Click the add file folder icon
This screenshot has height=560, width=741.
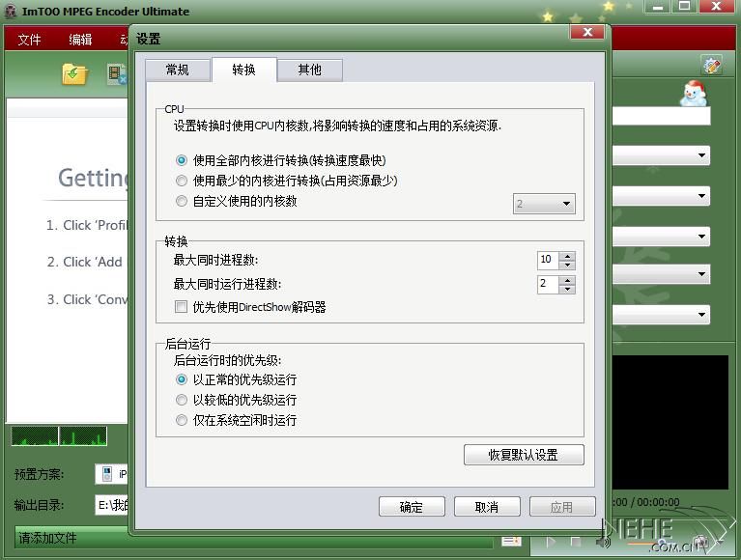tap(74, 73)
